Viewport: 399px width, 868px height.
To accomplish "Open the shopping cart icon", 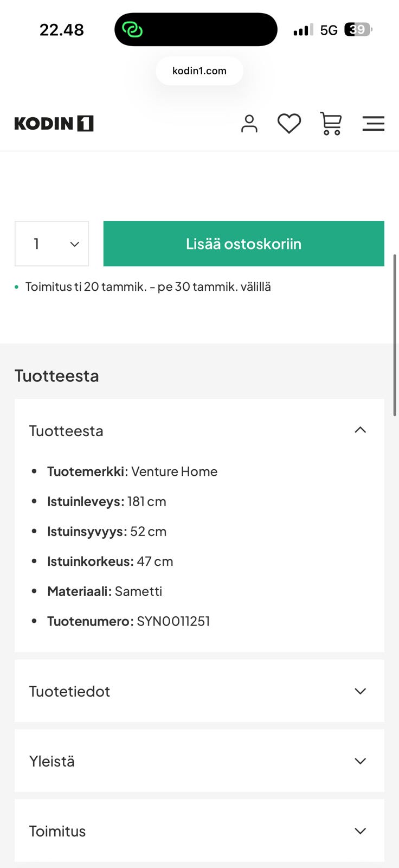I will pyautogui.click(x=331, y=124).
